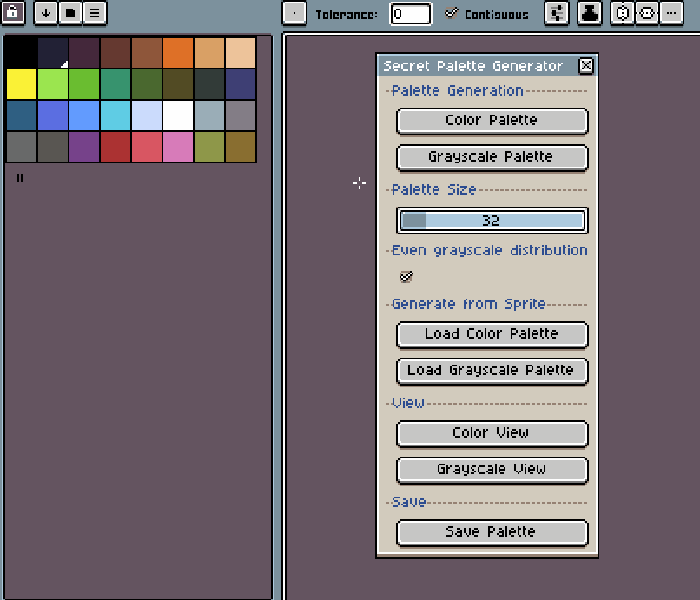
Task: Select the black color swatch
Action: pyautogui.click(x=22, y=53)
